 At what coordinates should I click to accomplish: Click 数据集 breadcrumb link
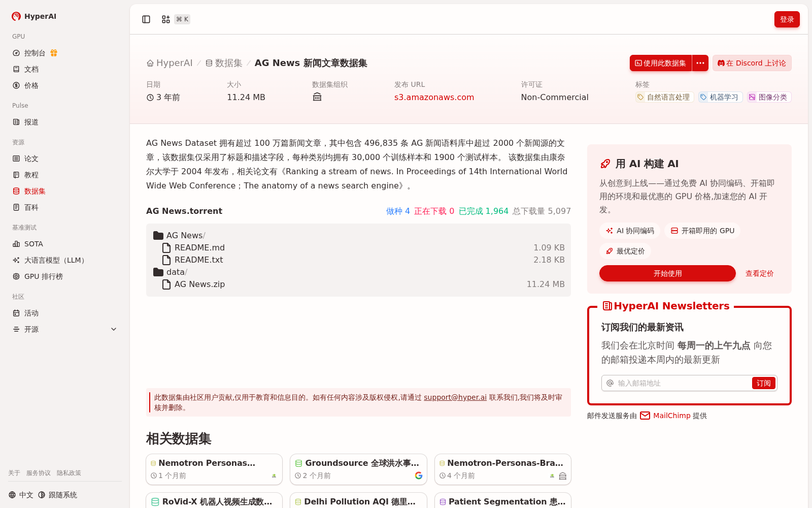coord(224,63)
